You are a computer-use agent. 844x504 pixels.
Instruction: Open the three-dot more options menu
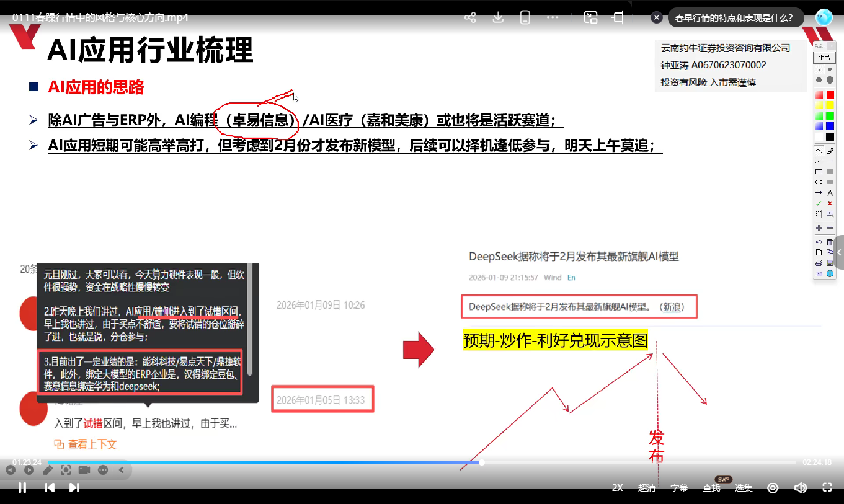tap(553, 18)
